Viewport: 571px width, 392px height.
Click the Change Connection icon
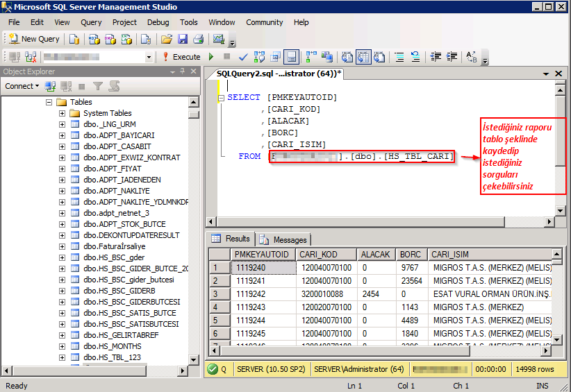pos(31,57)
